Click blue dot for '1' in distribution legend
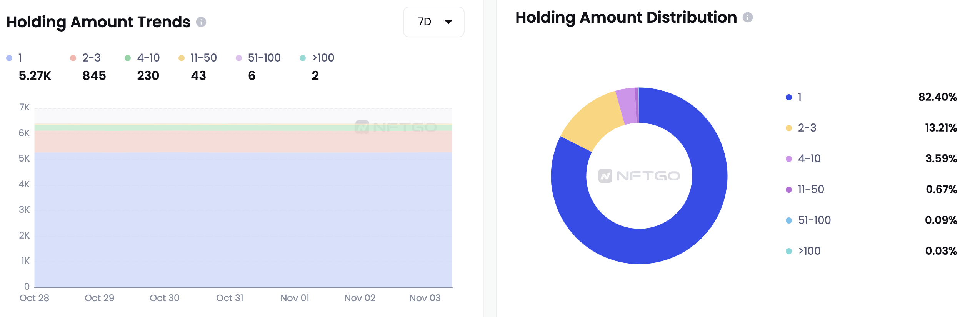Image resolution: width=980 pixels, height=317 pixels. pos(789,97)
